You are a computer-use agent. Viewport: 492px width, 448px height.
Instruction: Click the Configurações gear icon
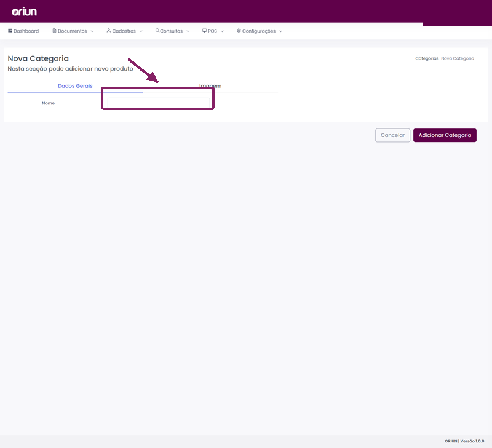click(239, 31)
